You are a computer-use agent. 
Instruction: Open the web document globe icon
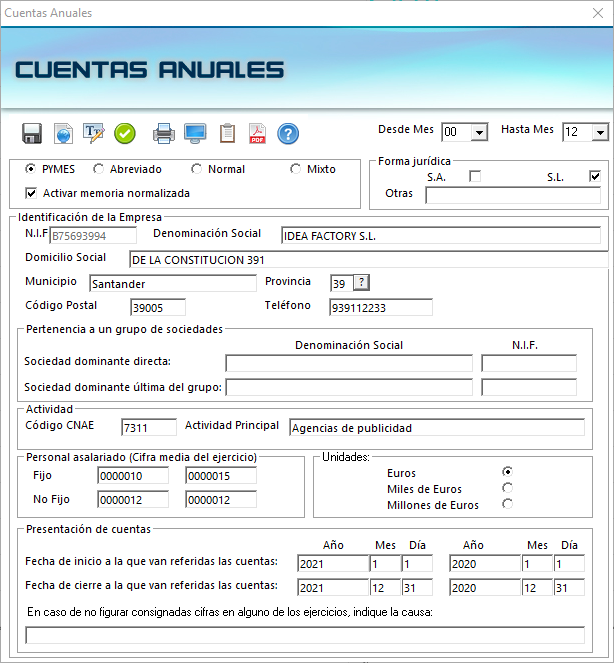[63, 134]
